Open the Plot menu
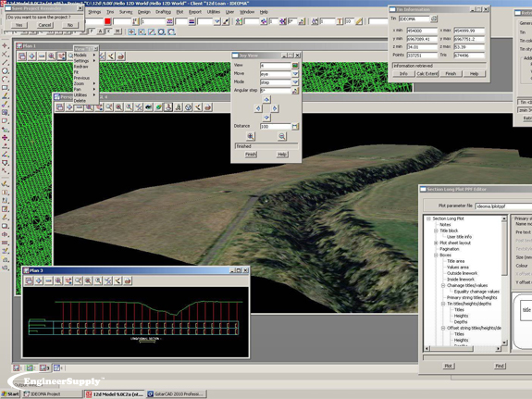Viewport: 532px width, 399px height. (x=179, y=12)
